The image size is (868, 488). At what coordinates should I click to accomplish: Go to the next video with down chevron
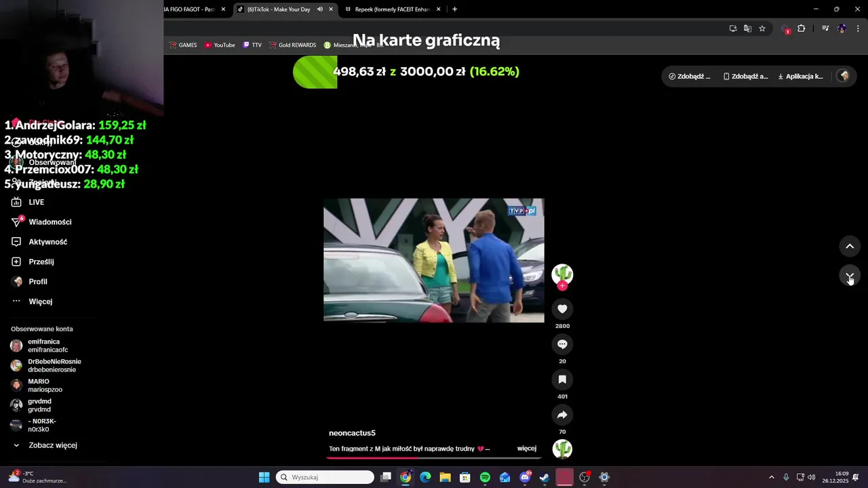tap(850, 276)
